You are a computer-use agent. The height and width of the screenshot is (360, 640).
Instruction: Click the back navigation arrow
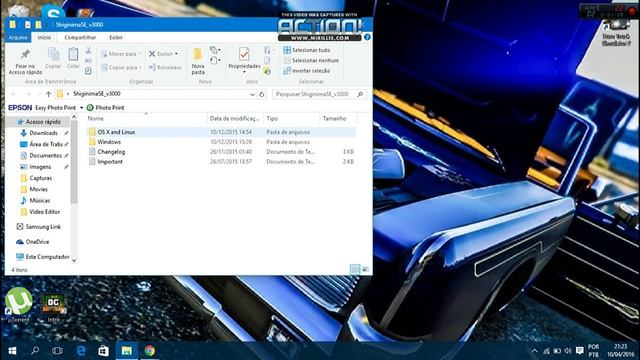click(x=14, y=94)
